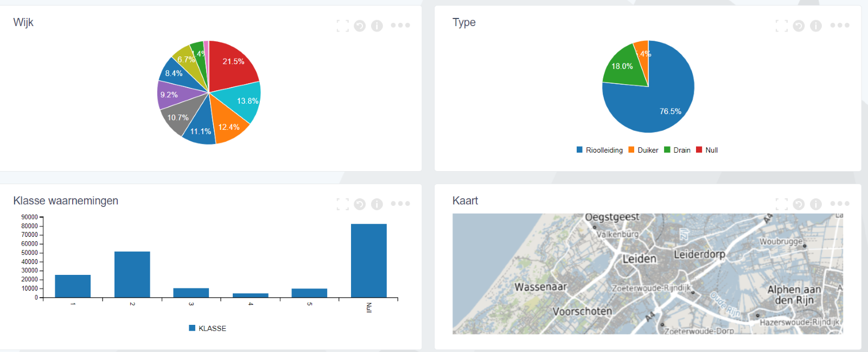Click the Wijk panel title
Screen dimensions: 868x352
(x=23, y=22)
